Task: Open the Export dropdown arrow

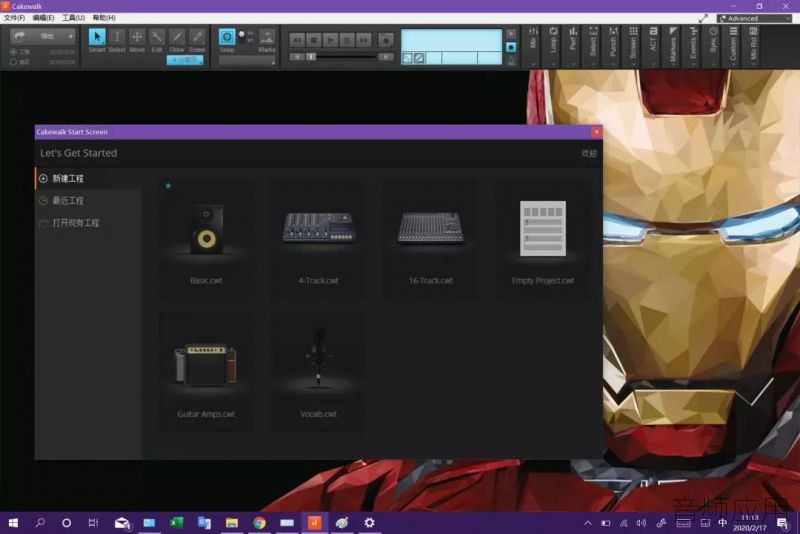Action: tap(70, 36)
